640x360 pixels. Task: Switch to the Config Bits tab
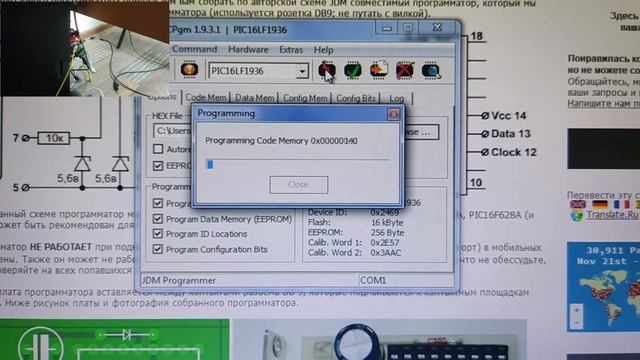pyautogui.click(x=356, y=98)
